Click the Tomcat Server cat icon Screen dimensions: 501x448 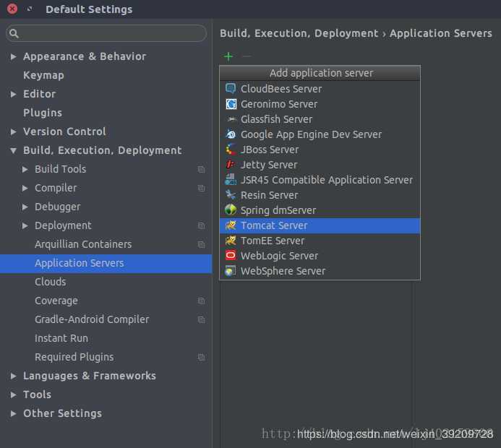coord(231,225)
